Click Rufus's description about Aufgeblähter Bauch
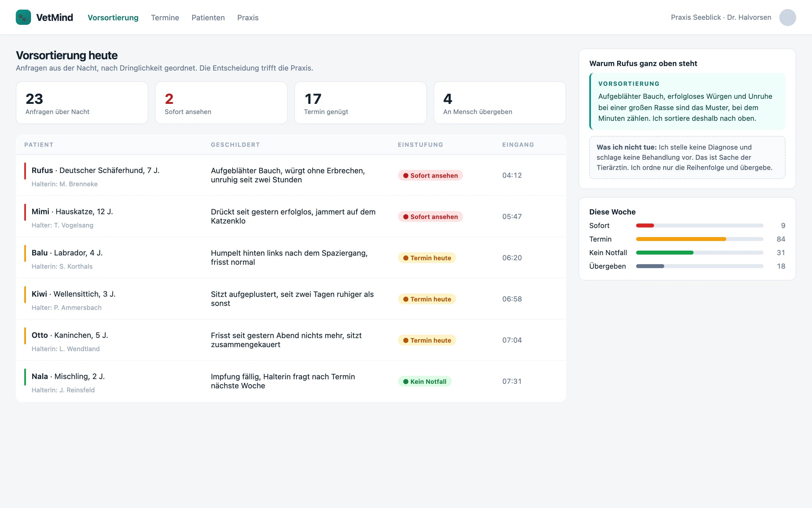This screenshot has height=508, width=812. [288, 175]
